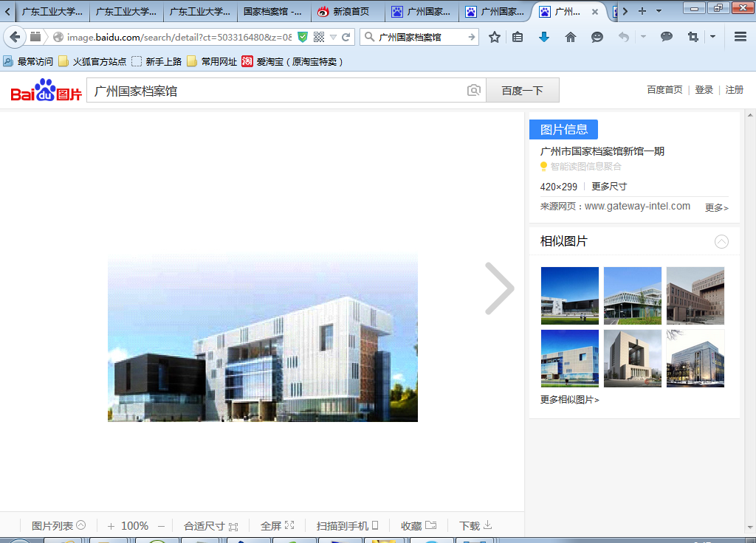Reload the page with refresh icon
756x543 pixels.
tap(346, 37)
